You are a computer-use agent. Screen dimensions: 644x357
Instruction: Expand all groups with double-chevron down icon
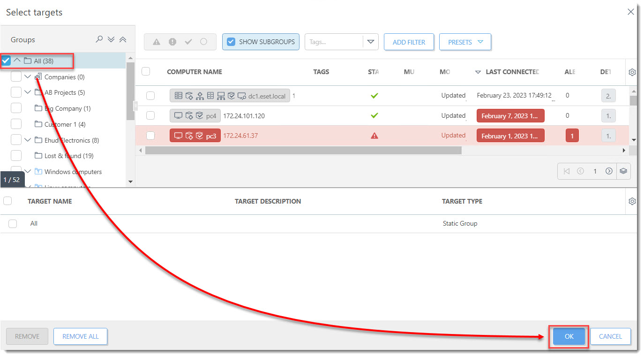[111, 39]
